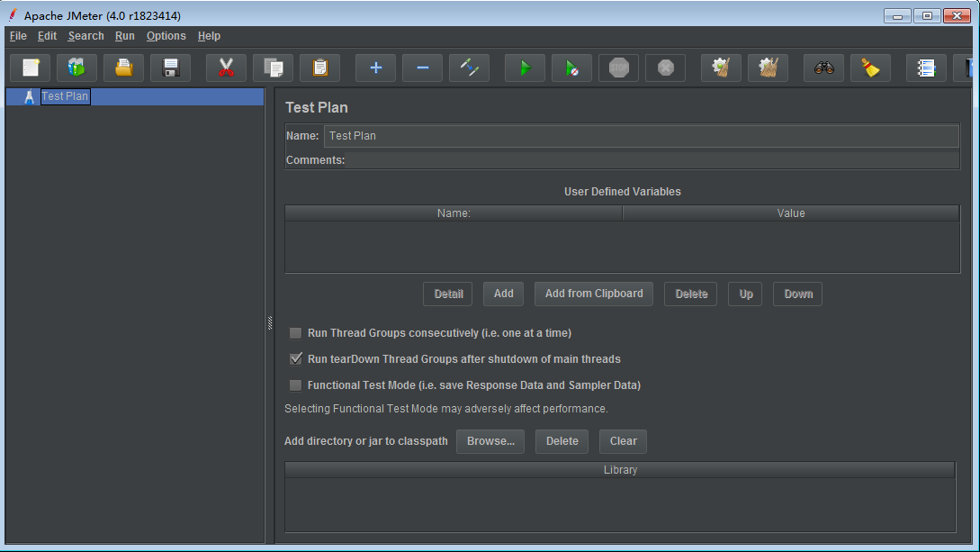Expand all nodes with plus icon
The image size is (980, 552).
[x=375, y=68]
